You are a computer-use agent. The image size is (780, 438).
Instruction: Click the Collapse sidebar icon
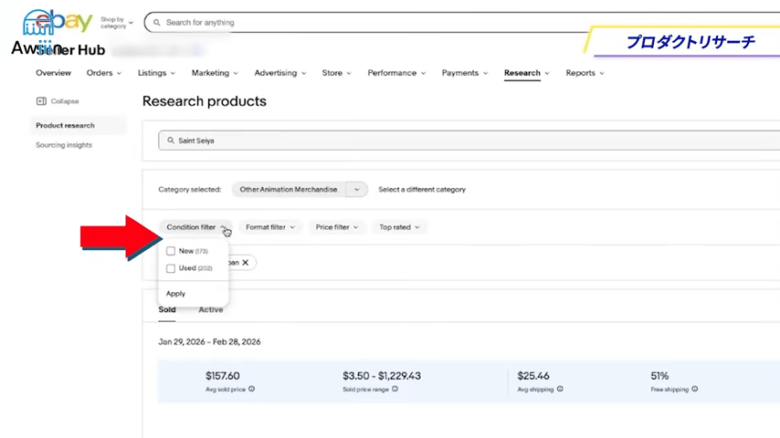pos(41,101)
